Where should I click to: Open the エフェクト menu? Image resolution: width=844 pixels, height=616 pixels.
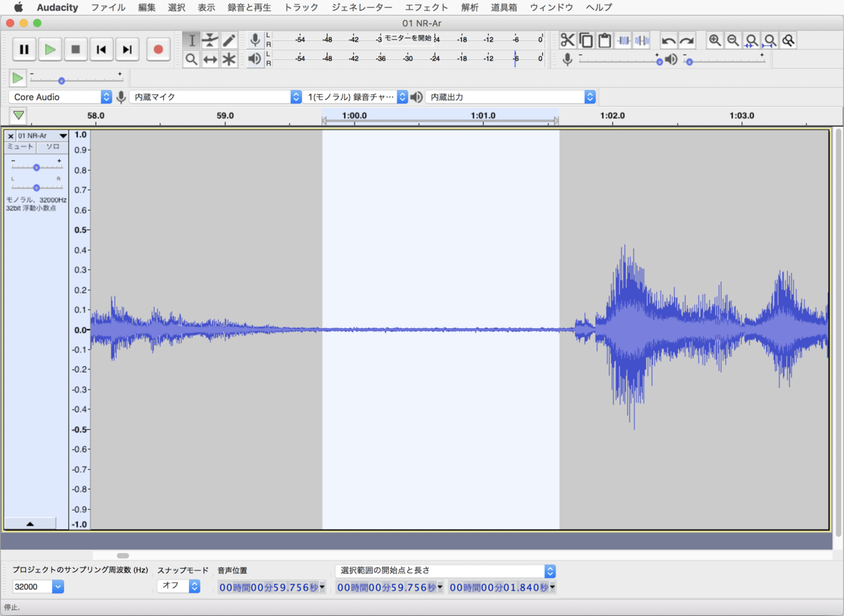click(426, 8)
